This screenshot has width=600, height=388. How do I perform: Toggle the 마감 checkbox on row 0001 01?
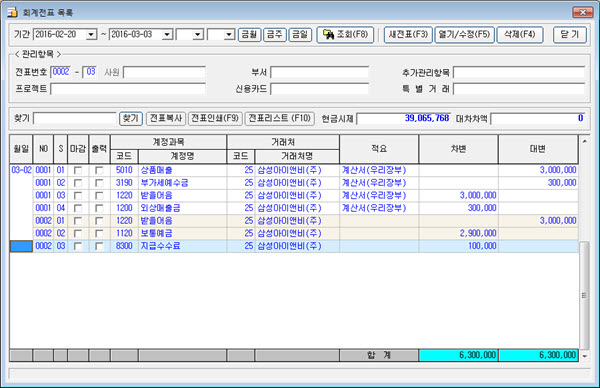[x=78, y=171]
